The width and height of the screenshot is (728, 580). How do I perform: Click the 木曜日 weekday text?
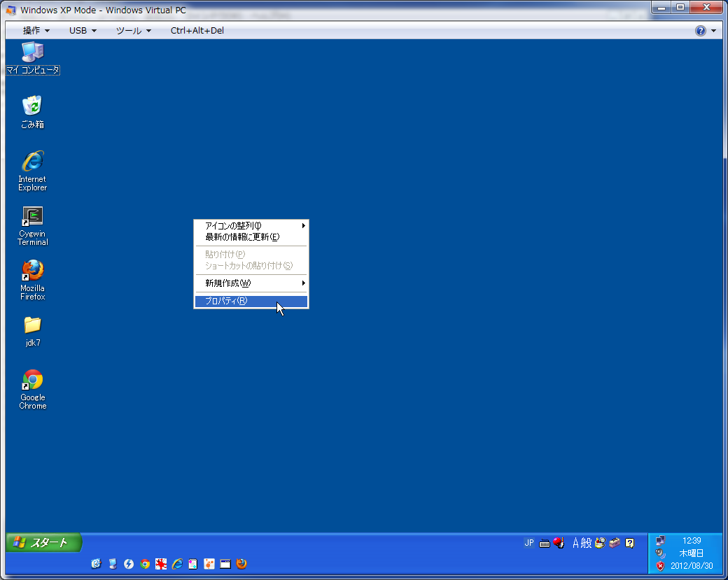click(692, 553)
